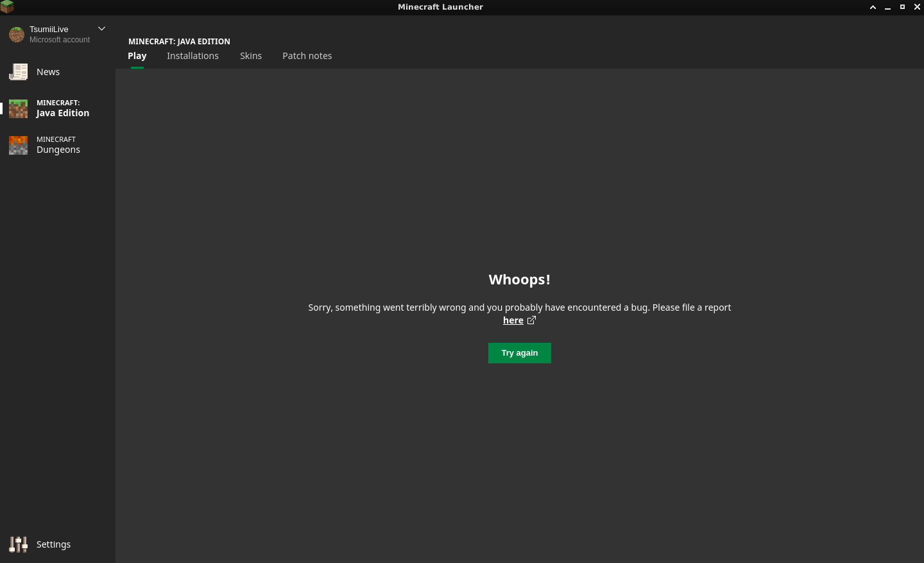This screenshot has height=563, width=924.
Task: Switch to the Play tab
Action: [x=137, y=56]
